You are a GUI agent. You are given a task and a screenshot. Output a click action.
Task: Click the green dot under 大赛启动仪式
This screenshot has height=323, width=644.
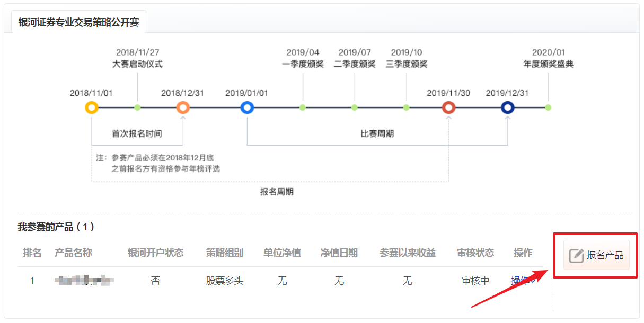click(x=137, y=108)
